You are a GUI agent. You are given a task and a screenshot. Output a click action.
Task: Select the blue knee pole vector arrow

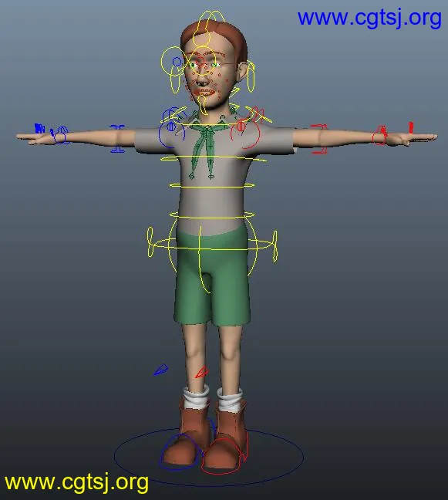161,370
